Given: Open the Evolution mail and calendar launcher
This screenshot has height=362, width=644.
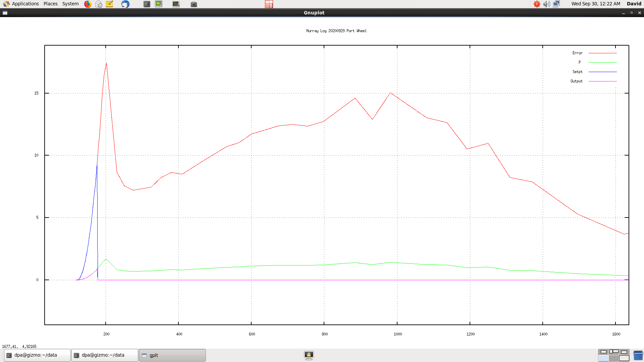Looking at the screenshot, I should (x=99, y=4).
